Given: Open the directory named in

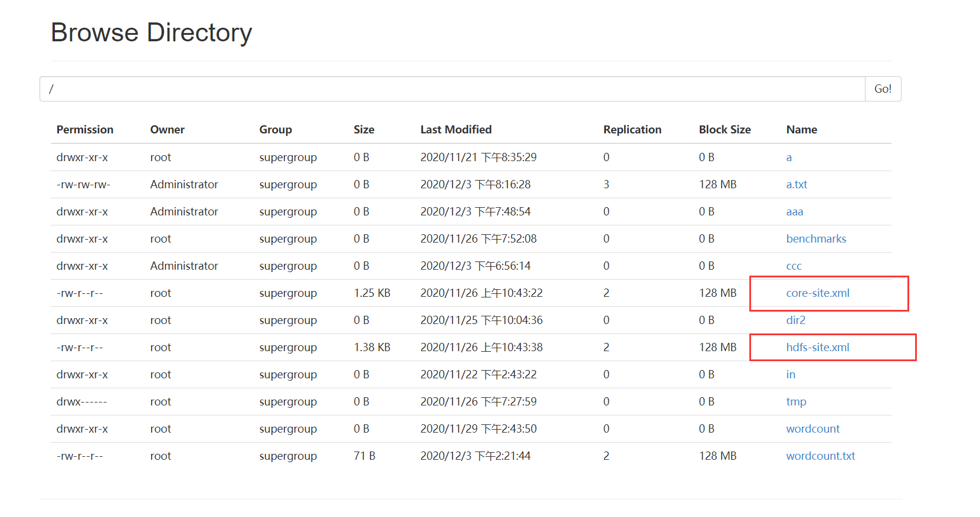Looking at the screenshot, I should point(791,375).
